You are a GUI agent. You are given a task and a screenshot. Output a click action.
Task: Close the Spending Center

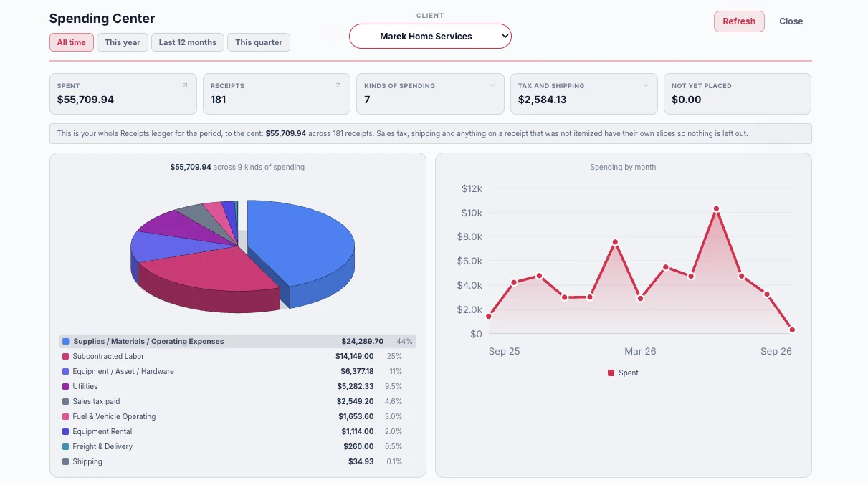click(791, 21)
